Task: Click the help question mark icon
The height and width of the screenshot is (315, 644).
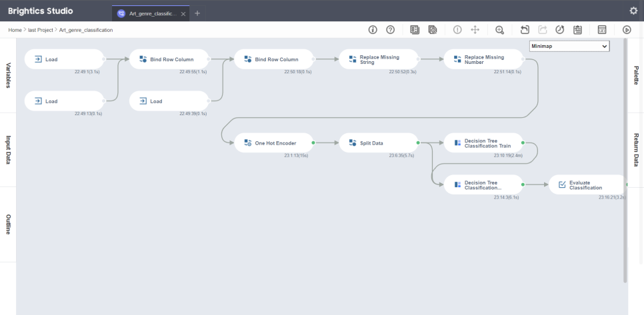Action: [391, 30]
